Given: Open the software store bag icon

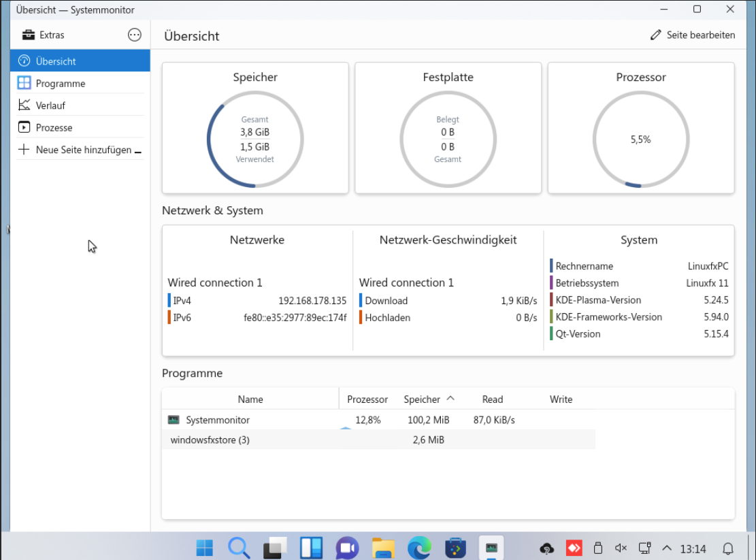Looking at the screenshot, I should [455, 548].
